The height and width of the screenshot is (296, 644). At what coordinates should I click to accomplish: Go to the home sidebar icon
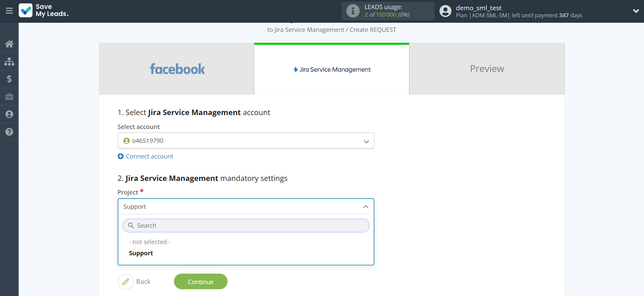(9, 44)
